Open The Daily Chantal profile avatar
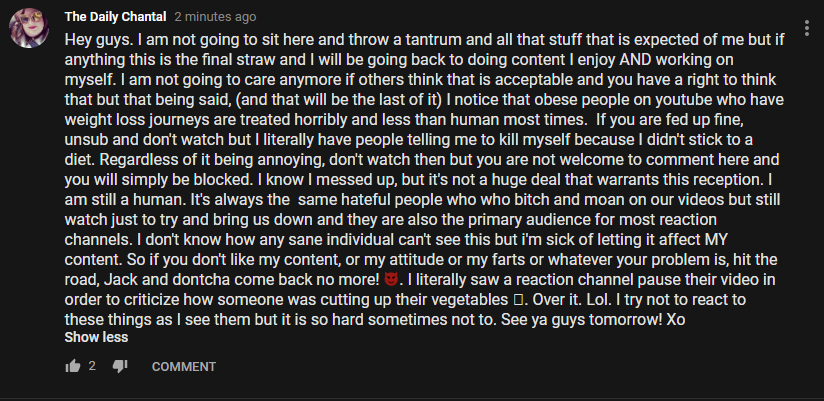 pyautogui.click(x=29, y=28)
